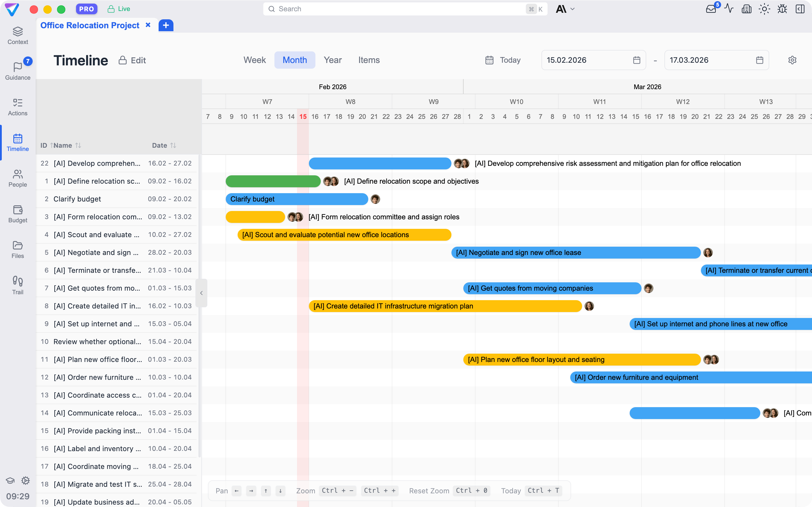Toggle the Name column sort order
Screen dimensions: 812x507
[78, 145]
